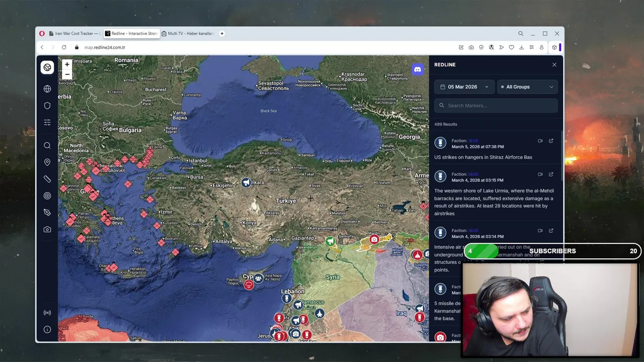Image resolution: width=644 pixels, height=362 pixels.
Task: Click the lock site info icon
Action: 76,47
